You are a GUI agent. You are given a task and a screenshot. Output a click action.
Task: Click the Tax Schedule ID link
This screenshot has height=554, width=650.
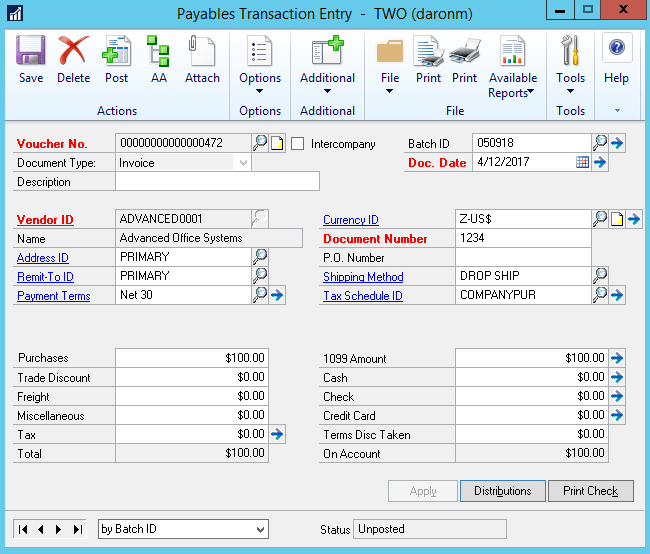pos(363,296)
